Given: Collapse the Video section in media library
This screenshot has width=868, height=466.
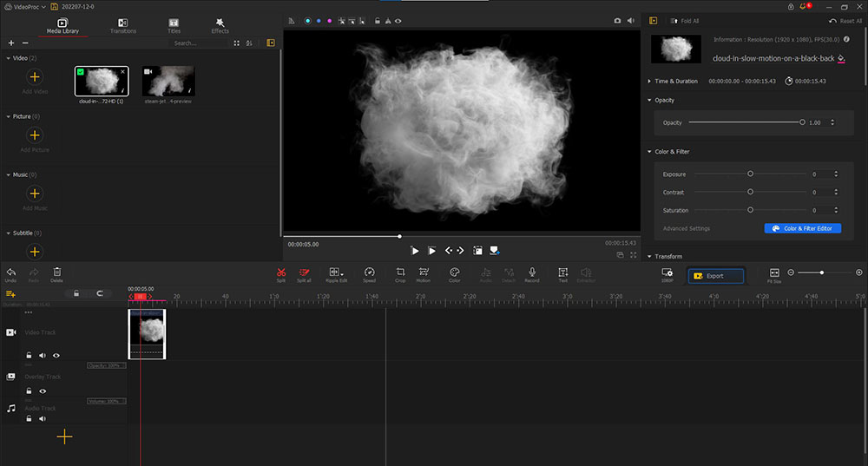Looking at the screenshot, I should point(9,58).
